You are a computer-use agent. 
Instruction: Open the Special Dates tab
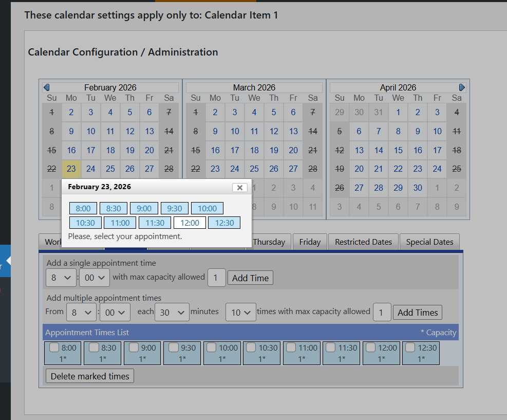(429, 242)
